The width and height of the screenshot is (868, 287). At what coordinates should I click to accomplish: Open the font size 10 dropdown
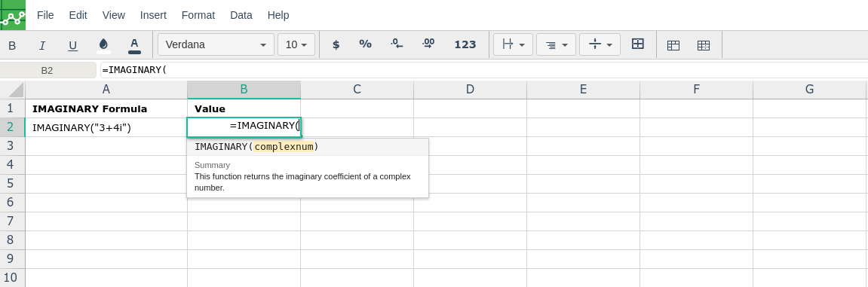[x=296, y=44]
